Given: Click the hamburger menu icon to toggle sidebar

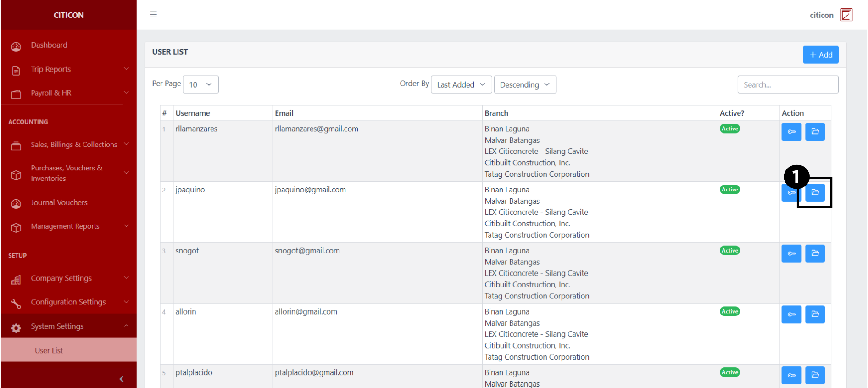Looking at the screenshot, I should (154, 15).
